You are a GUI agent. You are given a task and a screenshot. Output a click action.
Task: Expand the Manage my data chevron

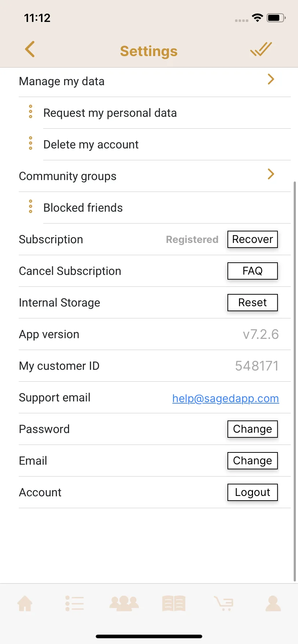tap(271, 79)
